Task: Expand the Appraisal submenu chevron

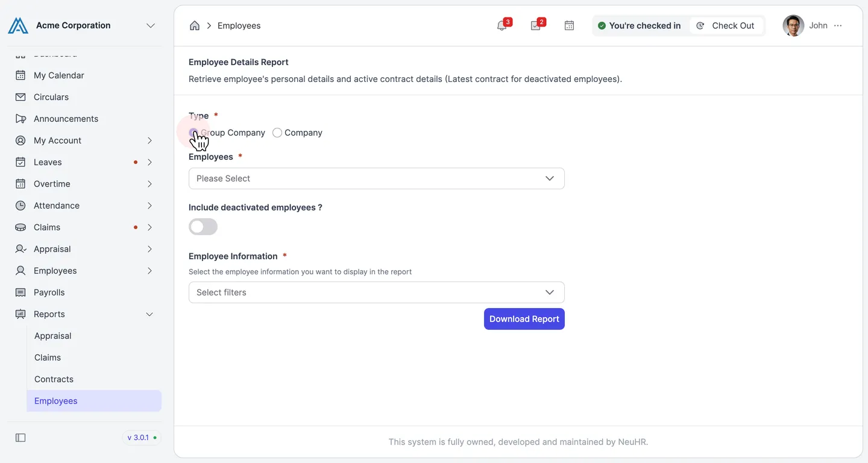Action: point(149,249)
